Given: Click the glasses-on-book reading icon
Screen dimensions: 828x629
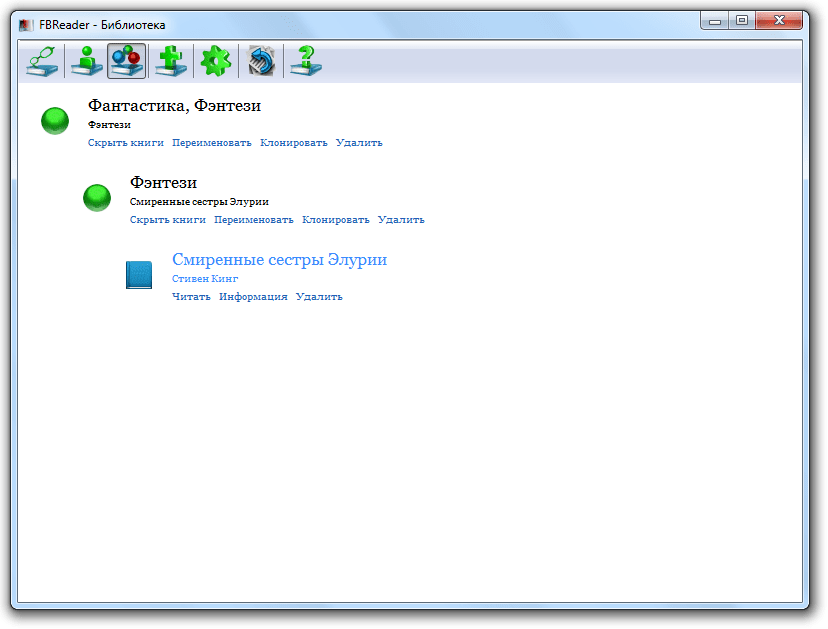Looking at the screenshot, I should pos(42,61).
